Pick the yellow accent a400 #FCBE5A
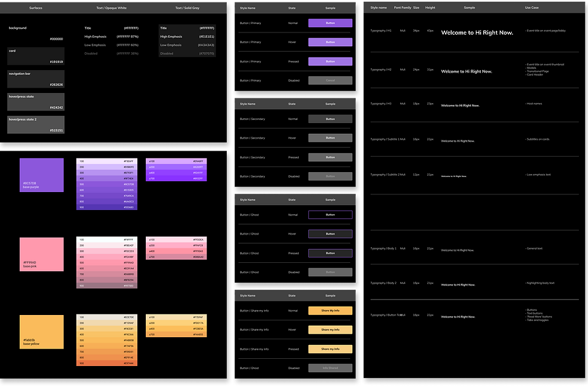 [176, 329]
